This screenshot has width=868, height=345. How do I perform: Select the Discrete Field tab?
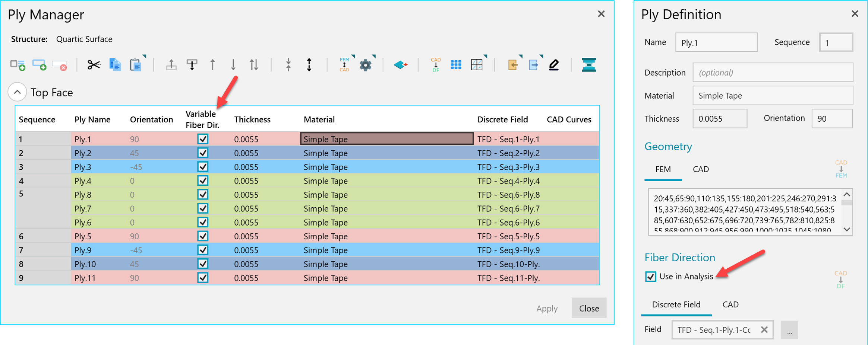676,304
